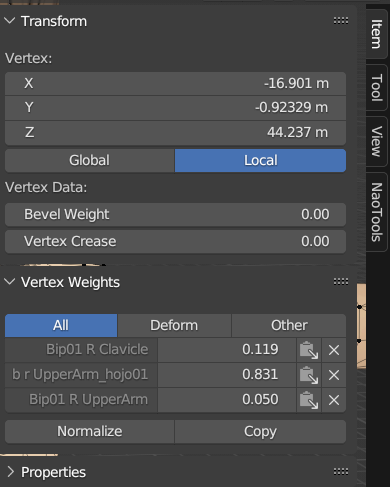This screenshot has height=487, width=390.
Task: Open the Tool sidebar tab
Action: [x=377, y=87]
